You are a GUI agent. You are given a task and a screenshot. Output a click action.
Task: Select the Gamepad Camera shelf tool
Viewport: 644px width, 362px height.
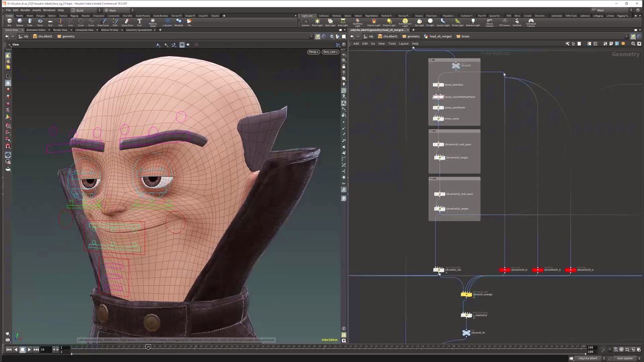(x=531, y=22)
